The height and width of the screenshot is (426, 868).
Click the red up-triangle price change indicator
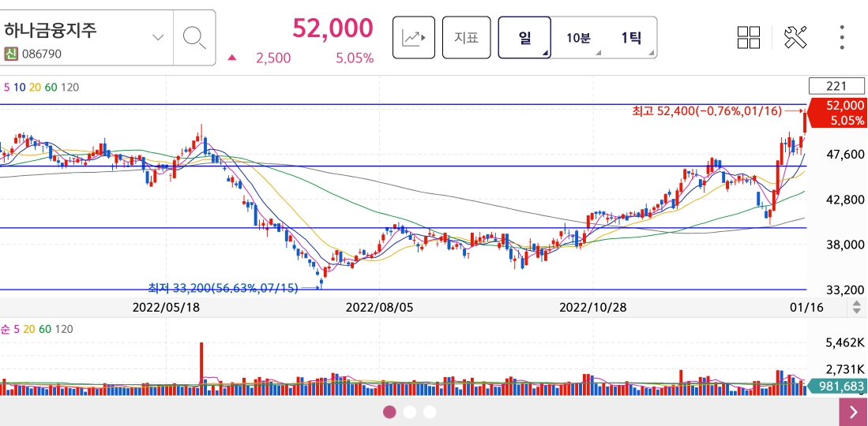(x=232, y=58)
